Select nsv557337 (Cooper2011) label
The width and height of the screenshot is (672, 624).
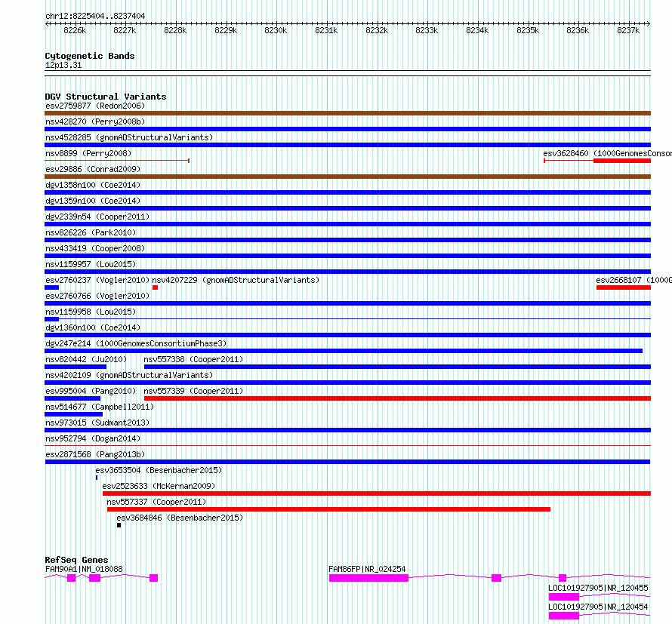click(156, 502)
